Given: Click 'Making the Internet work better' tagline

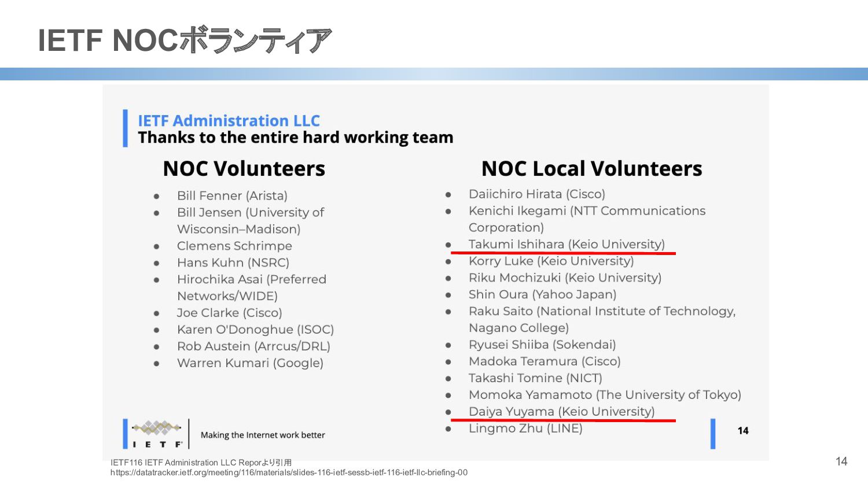Looking at the screenshot, I should (263, 435).
